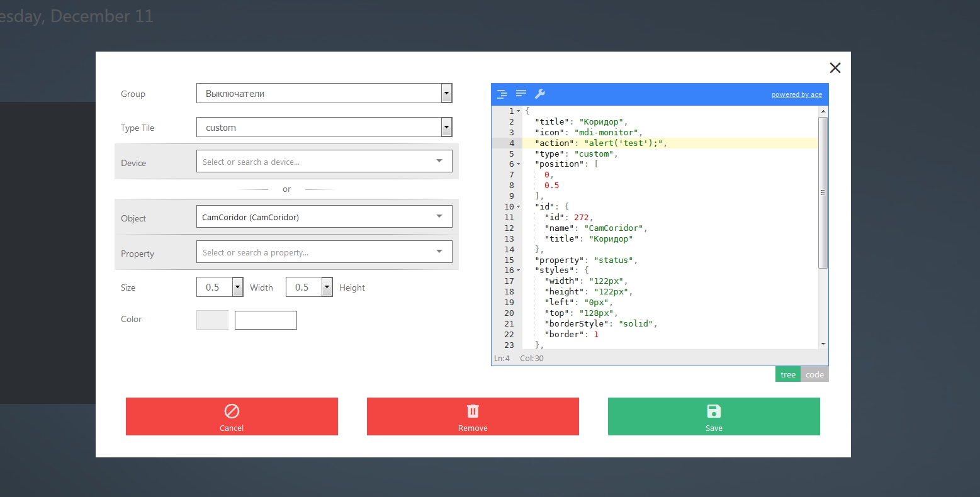This screenshot has height=497, width=980.
Task: Collapse the root object fold arrow on line 1
Action: 519,111
